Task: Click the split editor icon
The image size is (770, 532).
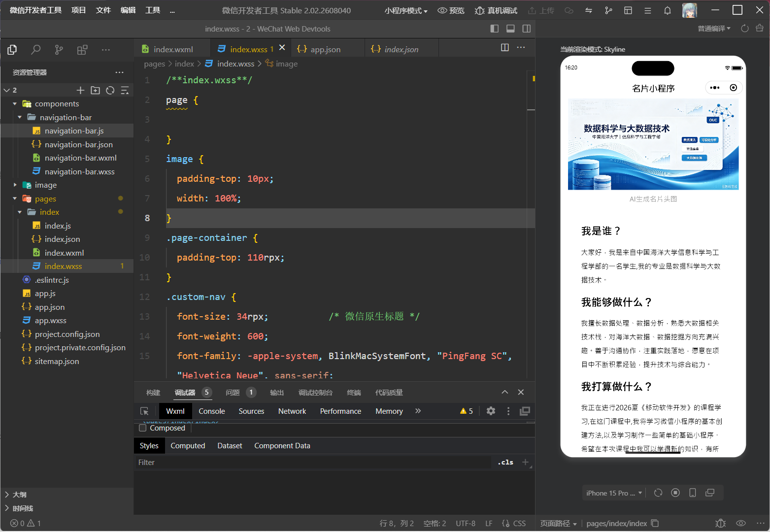Action: tap(505, 48)
